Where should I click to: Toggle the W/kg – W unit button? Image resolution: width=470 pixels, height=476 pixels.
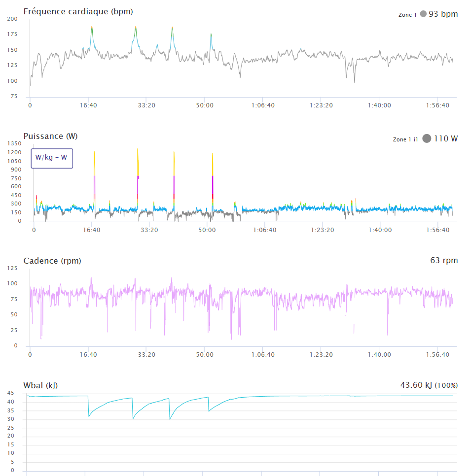(x=52, y=158)
